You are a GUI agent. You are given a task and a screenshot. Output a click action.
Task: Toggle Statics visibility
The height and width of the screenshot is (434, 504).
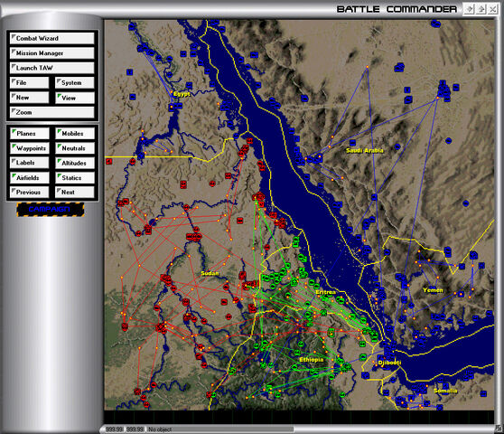point(75,177)
